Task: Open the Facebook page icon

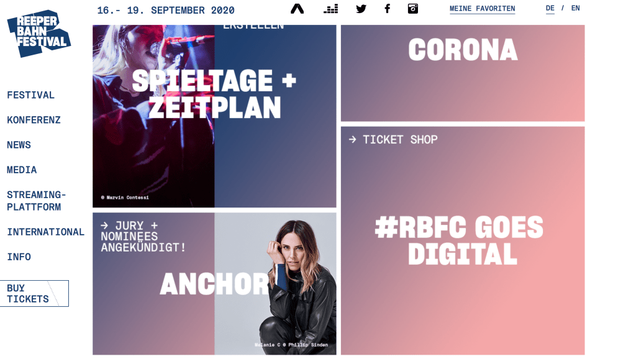Action: pyautogui.click(x=387, y=9)
